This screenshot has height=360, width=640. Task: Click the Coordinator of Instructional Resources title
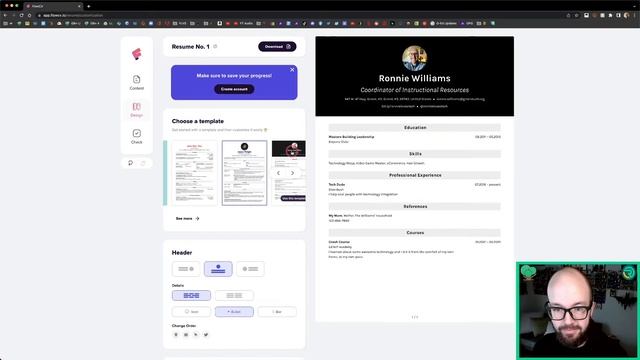click(414, 90)
